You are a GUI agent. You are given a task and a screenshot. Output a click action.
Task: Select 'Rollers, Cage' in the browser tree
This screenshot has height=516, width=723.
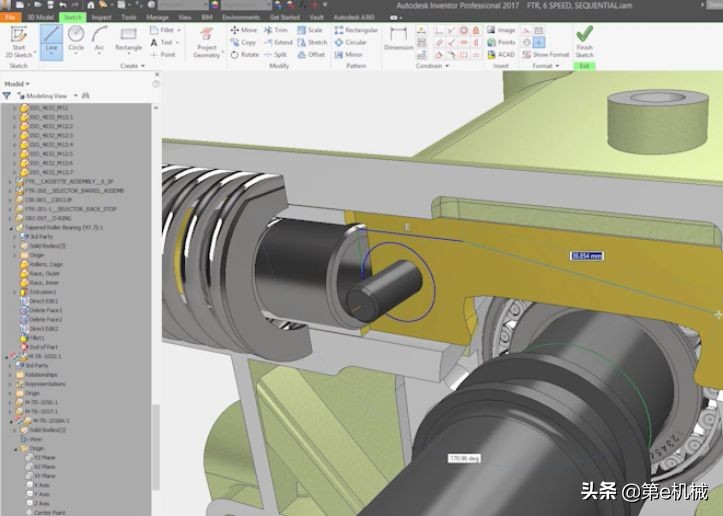41,265
